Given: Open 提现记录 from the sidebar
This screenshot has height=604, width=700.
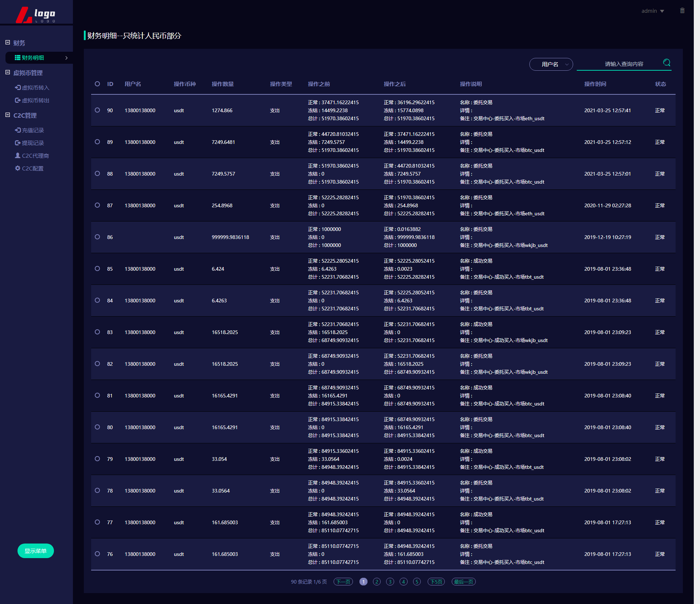Looking at the screenshot, I should click(x=32, y=143).
